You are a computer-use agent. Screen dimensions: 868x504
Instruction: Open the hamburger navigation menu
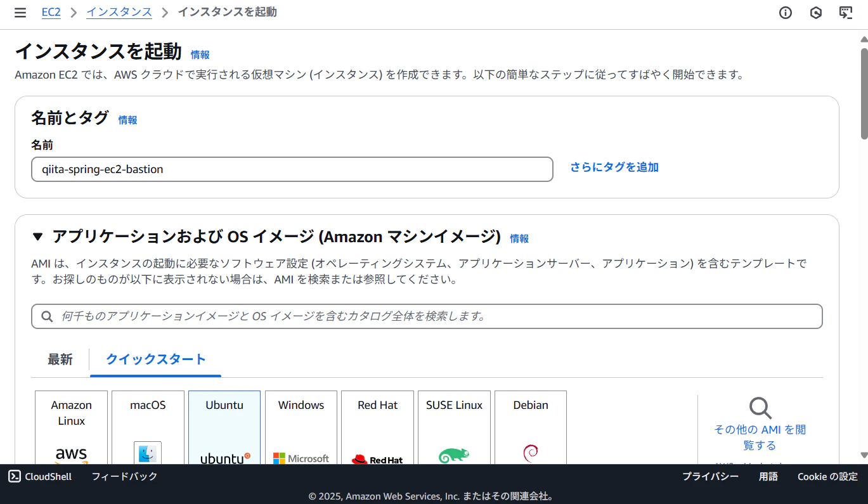(20, 13)
